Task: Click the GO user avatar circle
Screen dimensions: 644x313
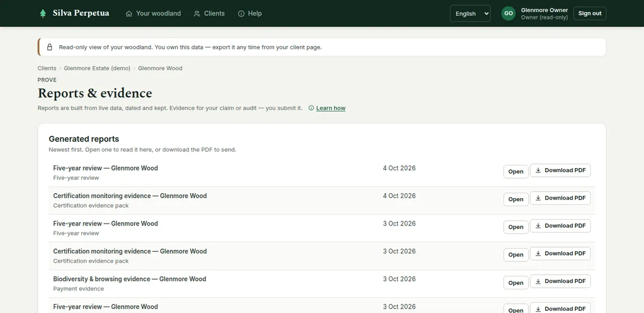Action: [x=508, y=13]
